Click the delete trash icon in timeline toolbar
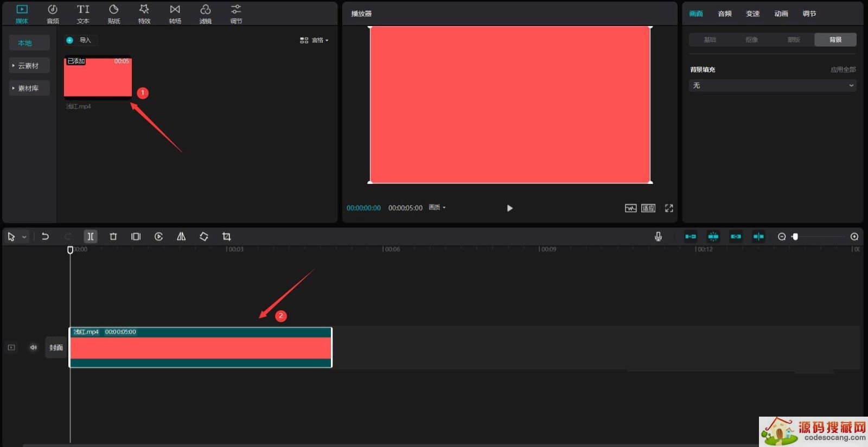The image size is (868, 447). (113, 237)
